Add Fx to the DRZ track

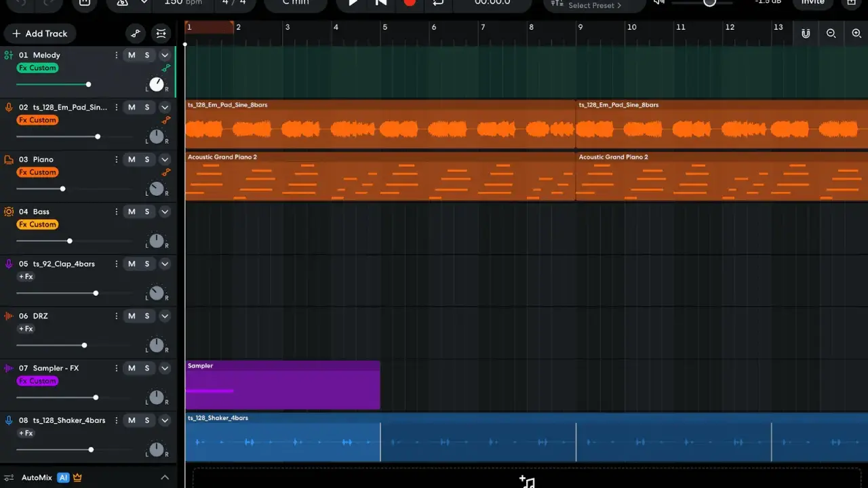pos(26,329)
